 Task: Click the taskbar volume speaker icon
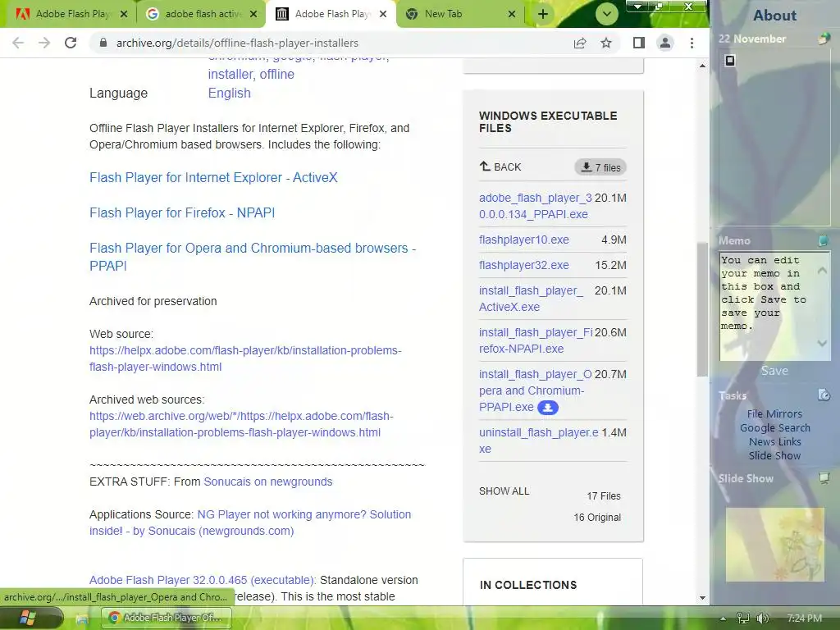tap(762, 619)
